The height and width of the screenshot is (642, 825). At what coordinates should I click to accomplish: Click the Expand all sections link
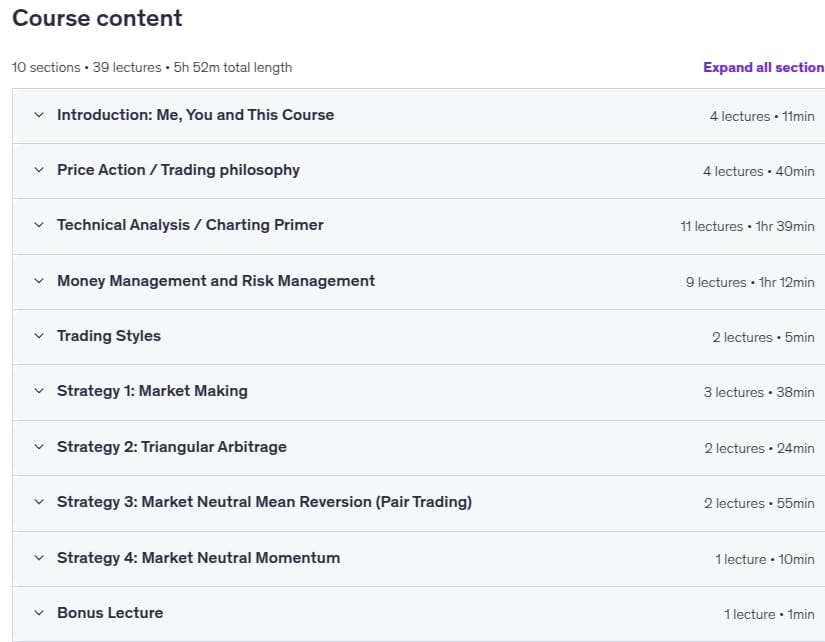(764, 67)
